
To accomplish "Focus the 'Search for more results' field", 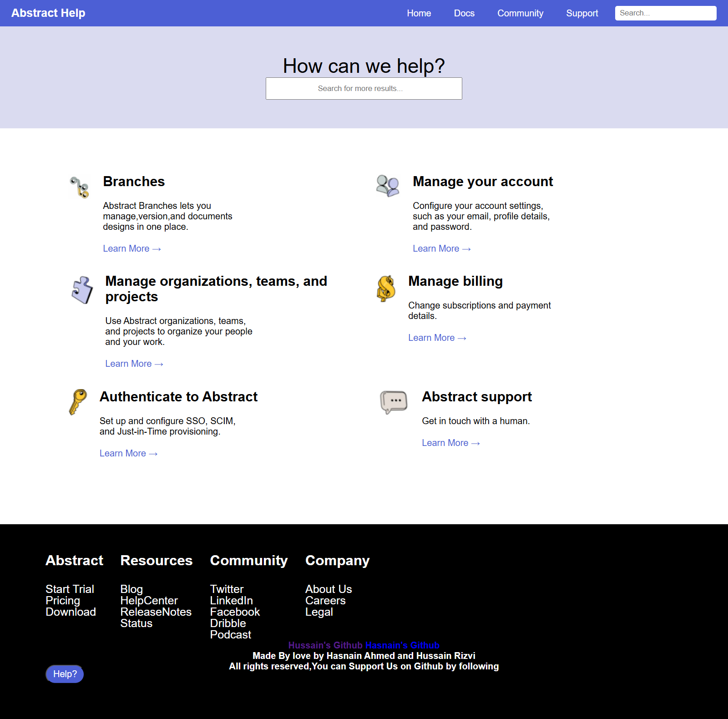I will (364, 88).
